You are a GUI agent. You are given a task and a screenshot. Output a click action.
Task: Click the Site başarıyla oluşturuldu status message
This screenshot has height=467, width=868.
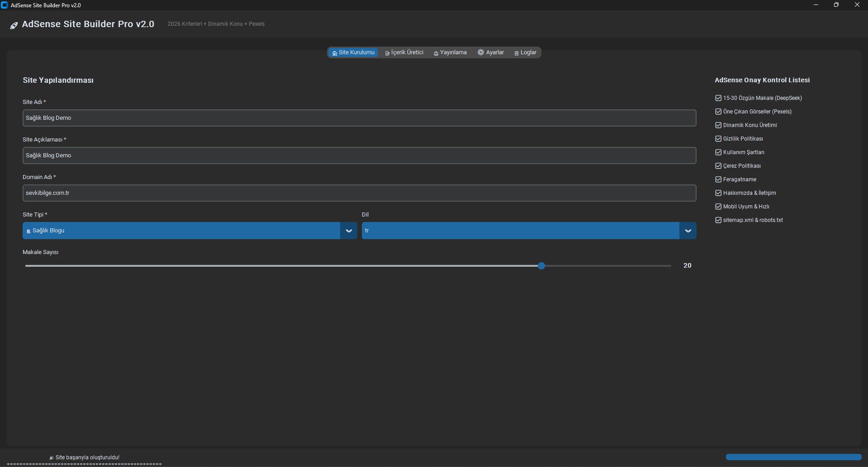tap(84, 458)
